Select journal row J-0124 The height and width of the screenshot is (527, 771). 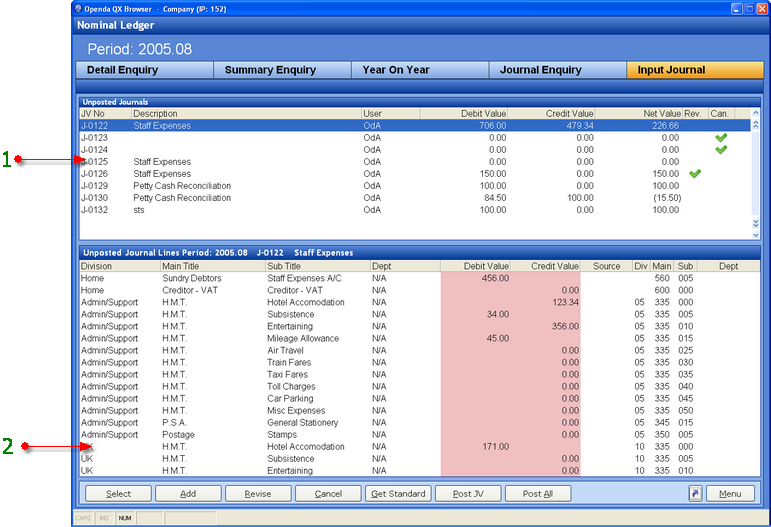(x=415, y=149)
